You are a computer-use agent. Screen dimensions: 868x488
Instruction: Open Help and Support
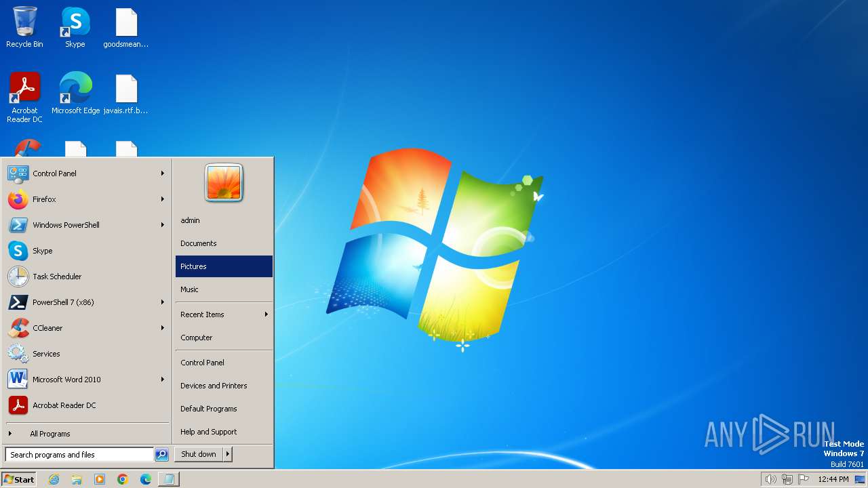[x=224, y=432]
